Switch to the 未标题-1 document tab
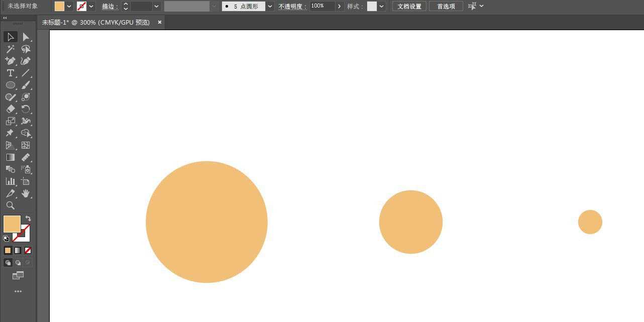 point(96,23)
